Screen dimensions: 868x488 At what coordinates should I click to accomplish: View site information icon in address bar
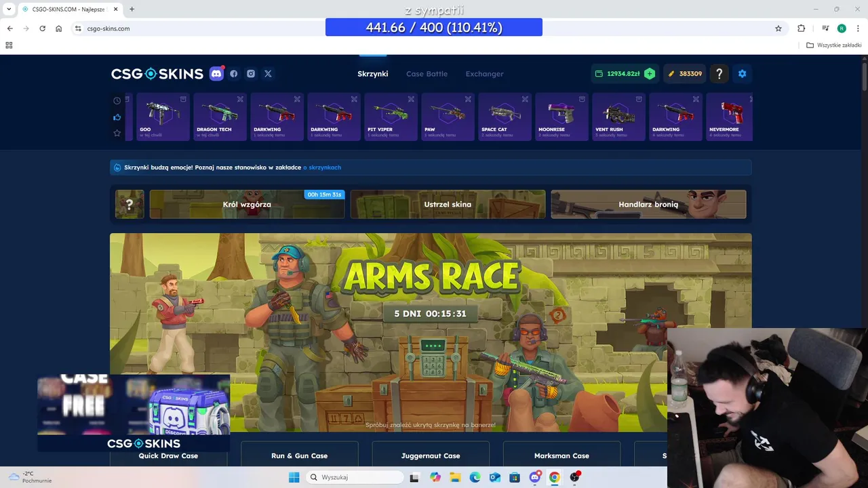pos(78,28)
